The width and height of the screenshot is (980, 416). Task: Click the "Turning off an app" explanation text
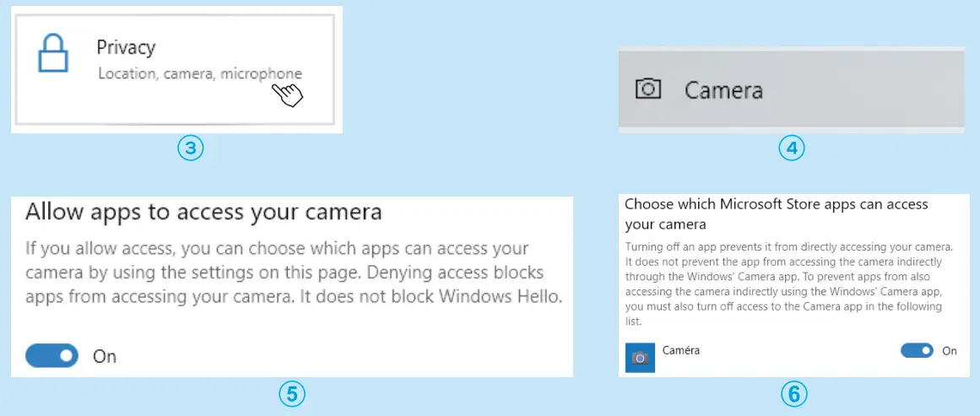coord(789,284)
